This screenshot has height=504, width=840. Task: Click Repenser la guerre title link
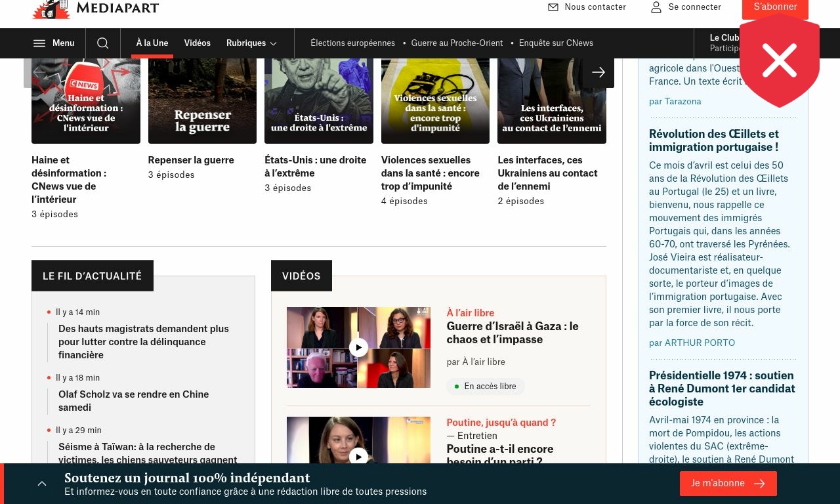point(191,160)
